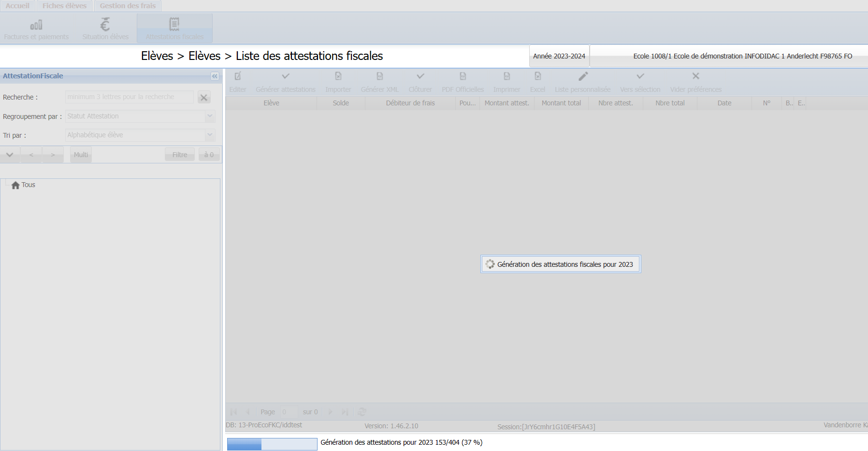Image resolution: width=868 pixels, height=451 pixels.
Task: Click the attestation generation progress bar
Action: click(272, 444)
